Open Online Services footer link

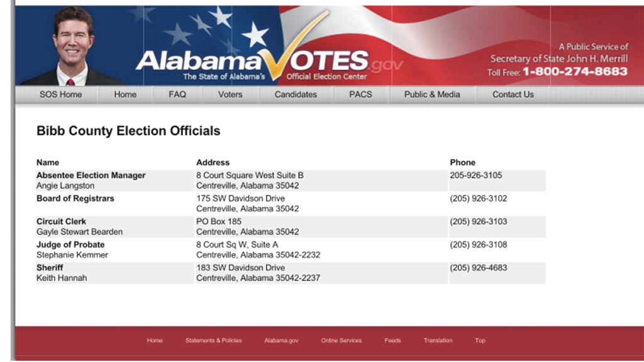point(340,340)
